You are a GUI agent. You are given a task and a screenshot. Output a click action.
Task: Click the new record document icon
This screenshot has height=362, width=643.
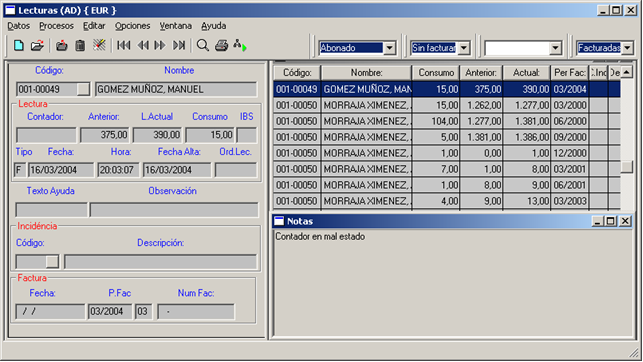click(18, 46)
